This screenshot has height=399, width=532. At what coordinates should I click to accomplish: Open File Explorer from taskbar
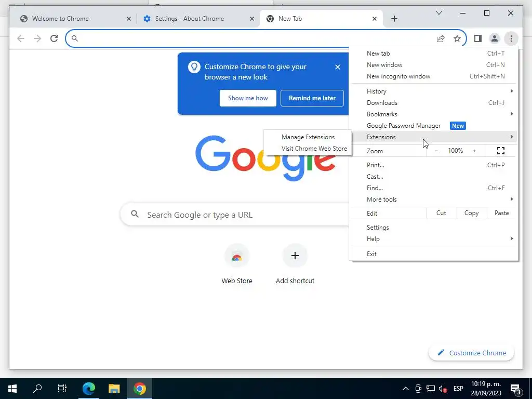click(114, 389)
